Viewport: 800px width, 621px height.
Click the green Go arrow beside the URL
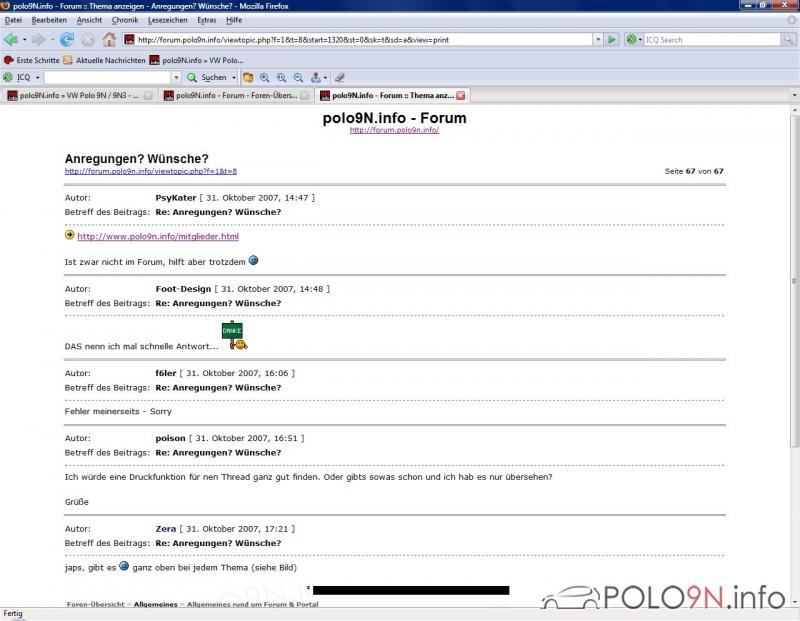click(611, 40)
